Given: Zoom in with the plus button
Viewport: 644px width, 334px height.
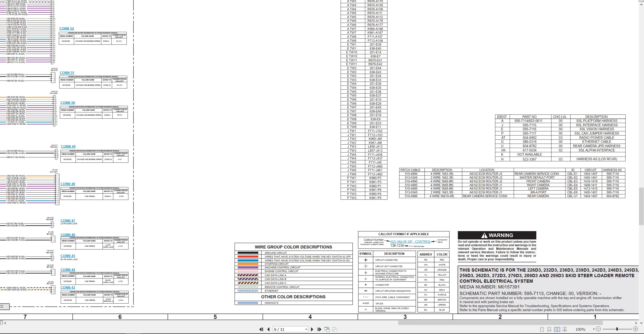Looking at the screenshot, I should click(x=635, y=329).
